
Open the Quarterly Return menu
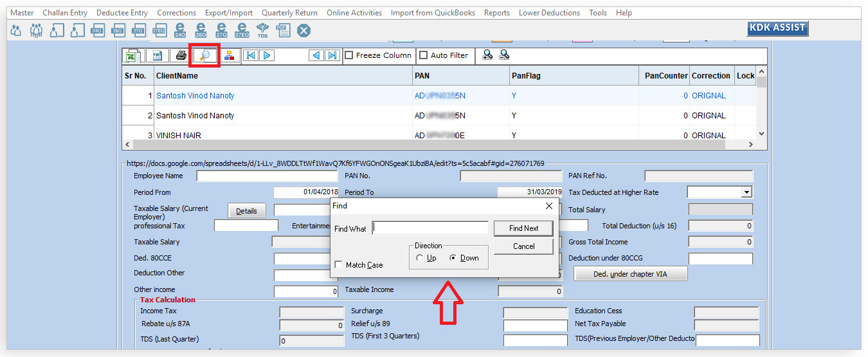[289, 13]
